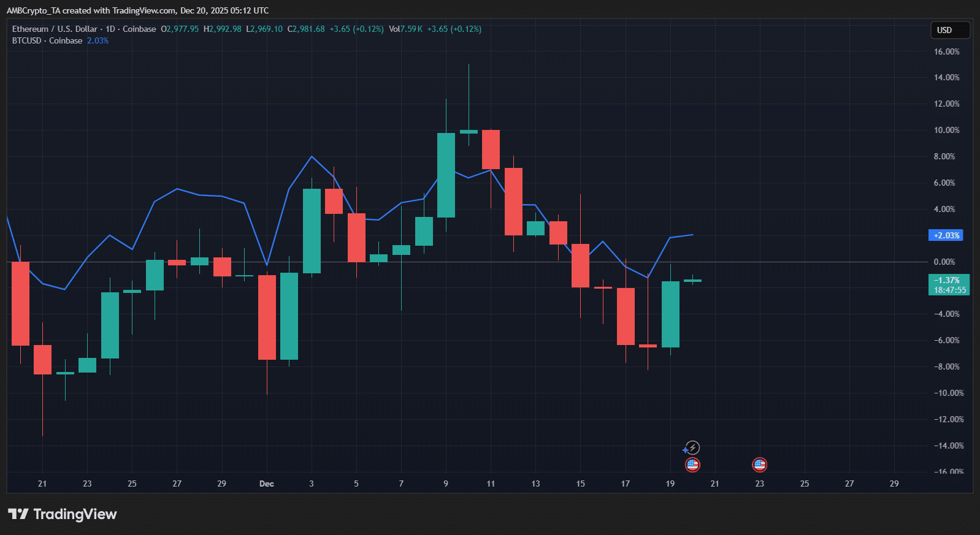Click the date 29 at right of time axis

(894, 484)
